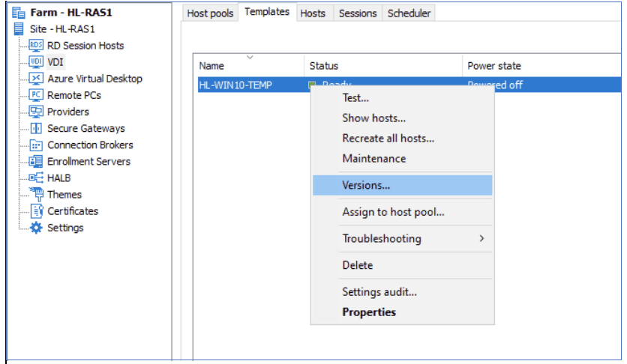Click the VDI icon in tree
Image resolution: width=627 pixels, height=364 pixels.
(36, 62)
